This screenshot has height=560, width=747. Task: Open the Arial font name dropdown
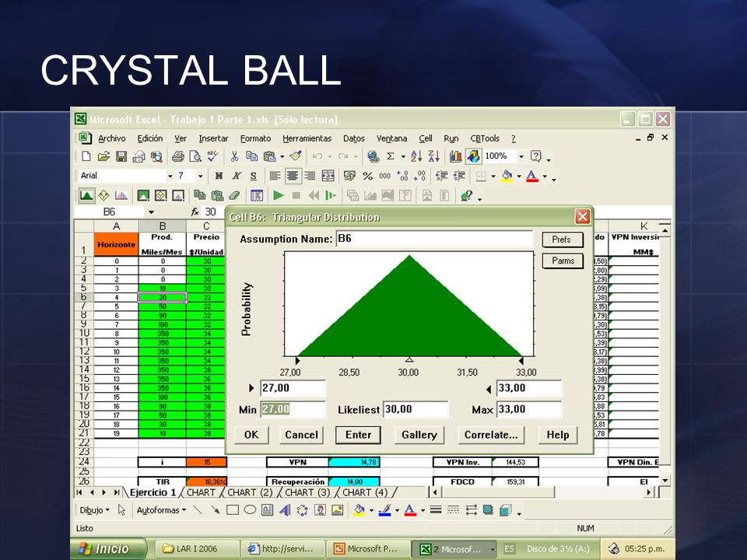(170, 177)
